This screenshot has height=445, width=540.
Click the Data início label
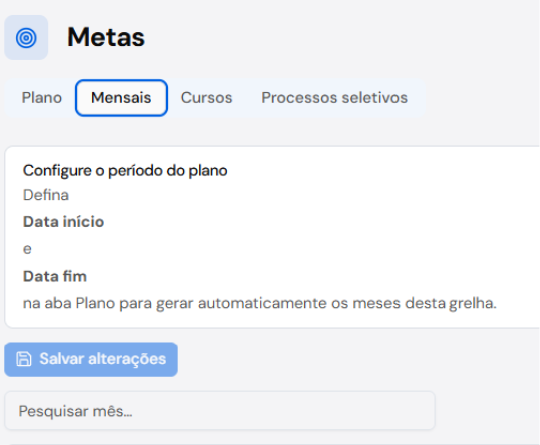click(63, 221)
